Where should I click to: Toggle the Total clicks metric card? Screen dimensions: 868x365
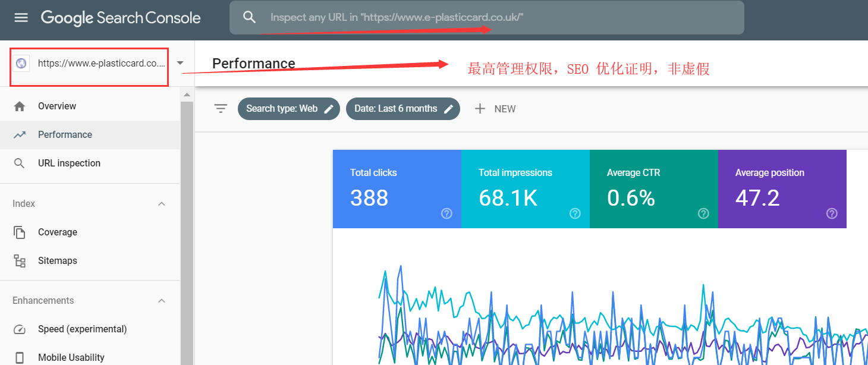tap(397, 189)
